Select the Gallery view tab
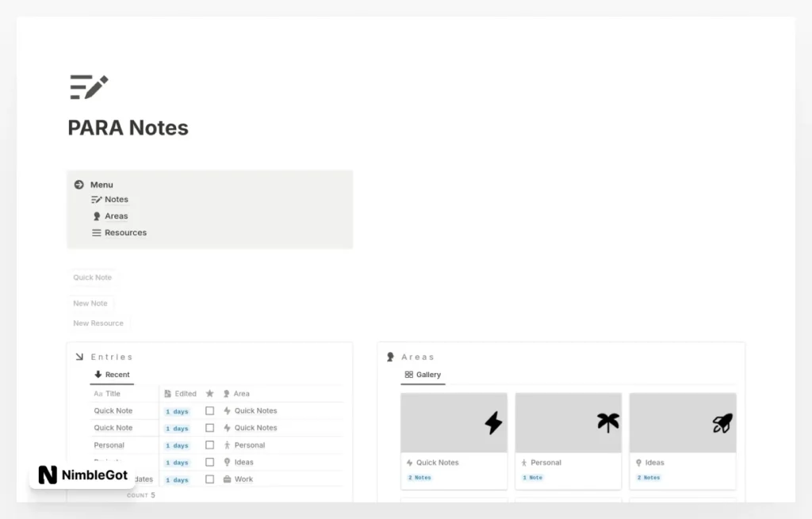The image size is (812, 519). (x=423, y=375)
